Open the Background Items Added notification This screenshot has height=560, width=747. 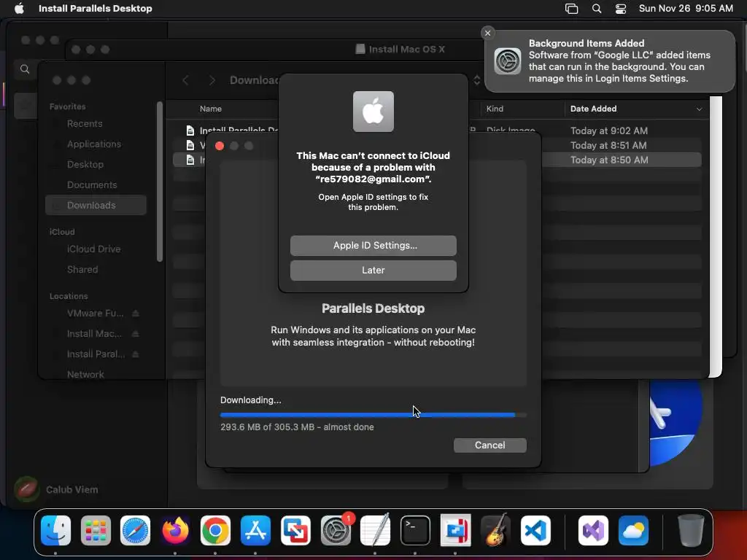click(610, 61)
